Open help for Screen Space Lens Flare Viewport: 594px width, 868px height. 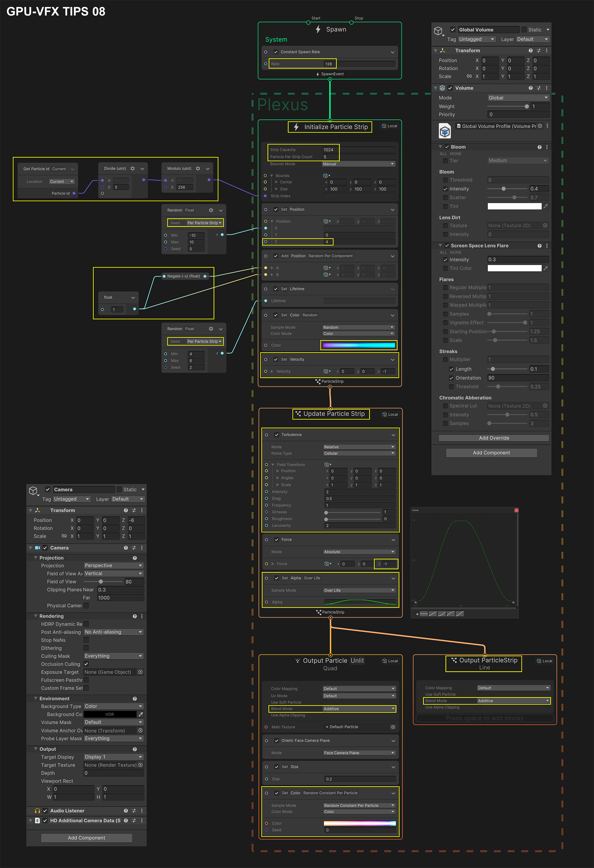(x=539, y=246)
